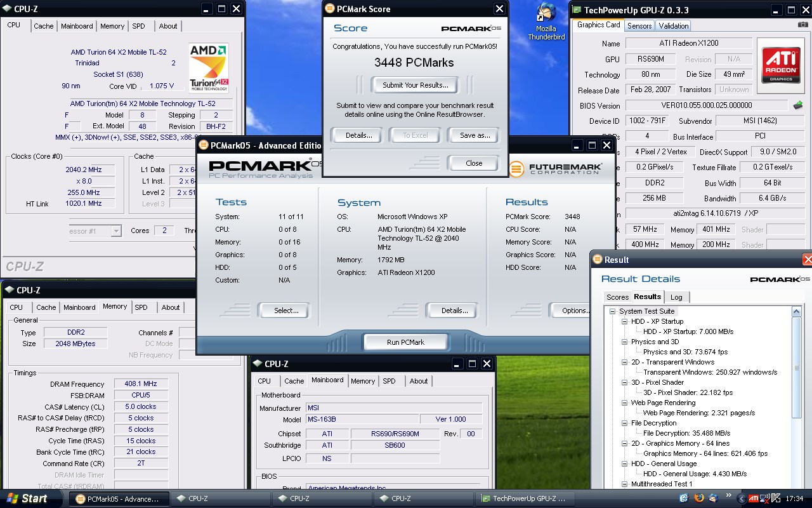The width and height of the screenshot is (812, 508).
Task: Close the PCMark Score dialog with Close button
Action: pos(474,163)
